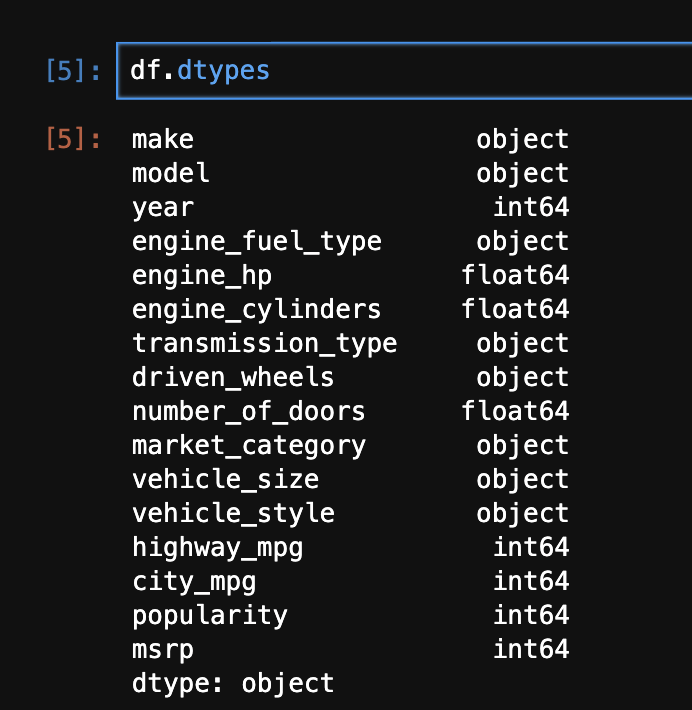692x710 pixels.
Task: Click engine_fuel_type in the output
Action: (256, 241)
